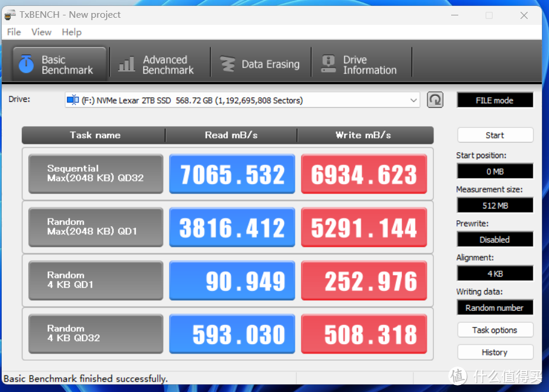Screen dimensions: 549x392
Task: Click the 6934.623 sequential write result
Action: pyautogui.click(x=364, y=174)
